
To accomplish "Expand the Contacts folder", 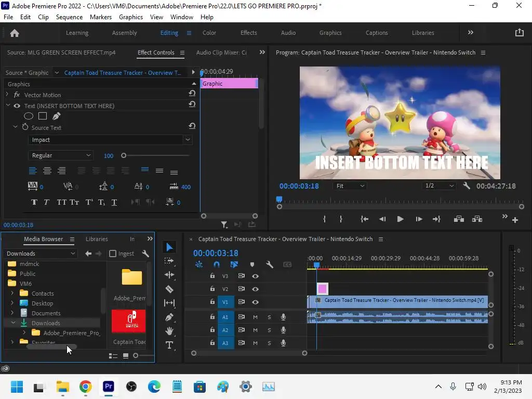I will [x=12, y=293].
